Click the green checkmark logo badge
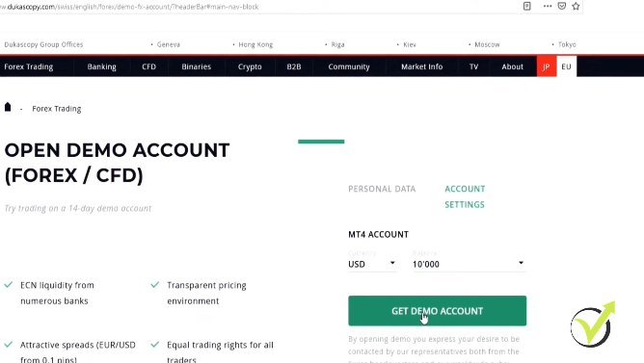The width and height of the screenshot is (644, 363). coord(593,324)
